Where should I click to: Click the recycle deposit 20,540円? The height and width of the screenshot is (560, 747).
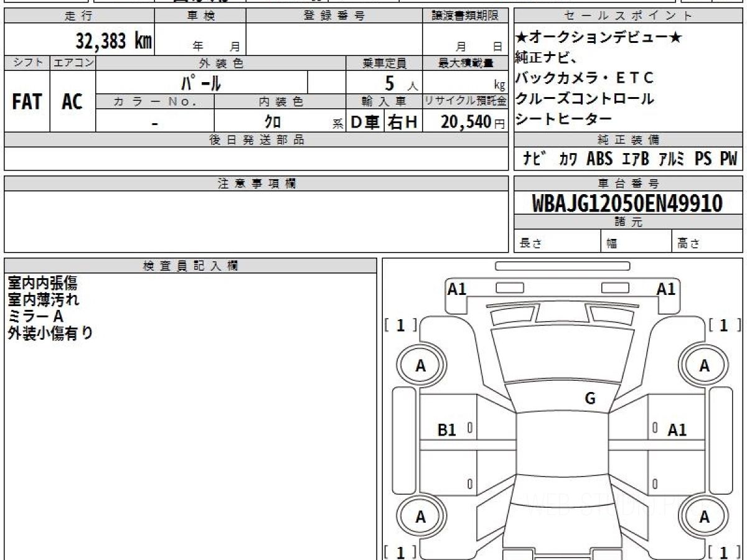click(473, 122)
